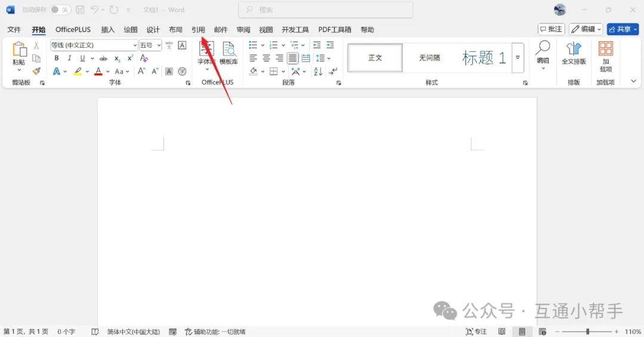Click the Copy icon in clipboard group
Image resolution: width=644 pixels, height=337 pixels.
click(36, 58)
